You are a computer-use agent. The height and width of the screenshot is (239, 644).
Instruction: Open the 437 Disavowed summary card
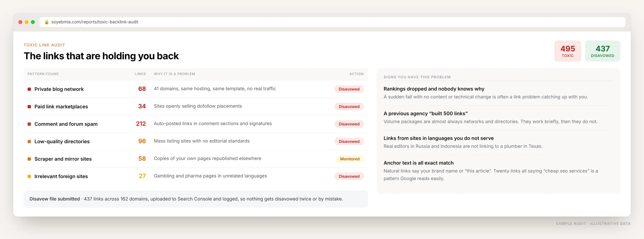[603, 51]
